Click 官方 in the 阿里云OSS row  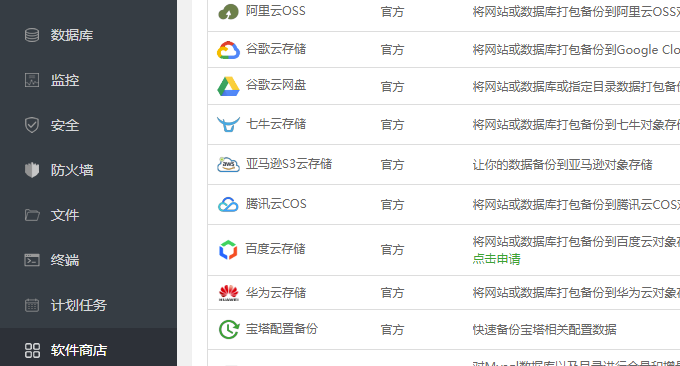tap(392, 12)
